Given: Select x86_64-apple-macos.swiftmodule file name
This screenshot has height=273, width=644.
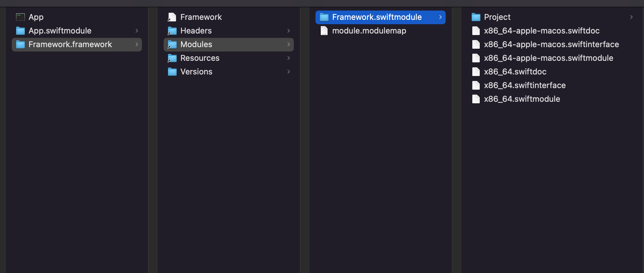Looking at the screenshot, I should click(x=549, y=58).
